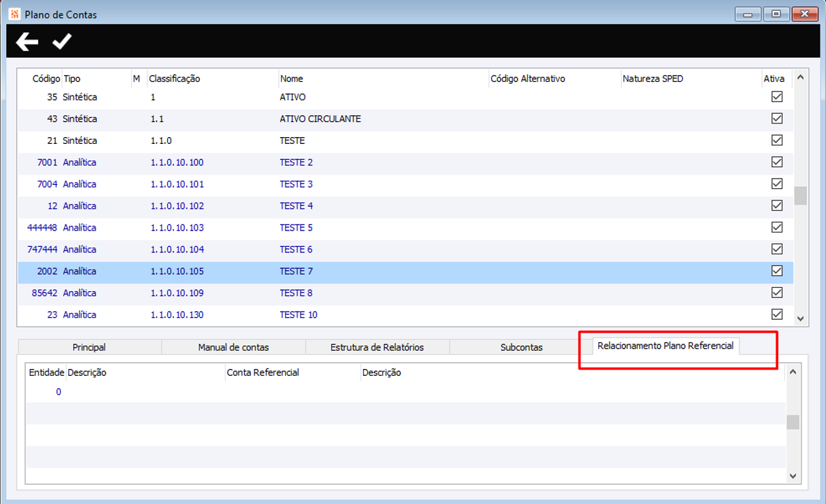Click the confirm checkmark icon
The height and width of the screenshot is (504, 826).
[x=62, y=42]
